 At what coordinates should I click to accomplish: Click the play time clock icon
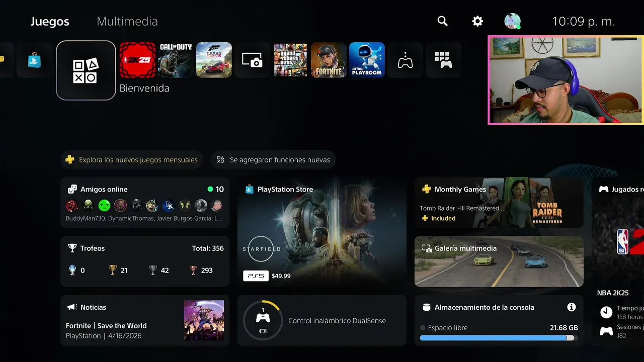606,312
